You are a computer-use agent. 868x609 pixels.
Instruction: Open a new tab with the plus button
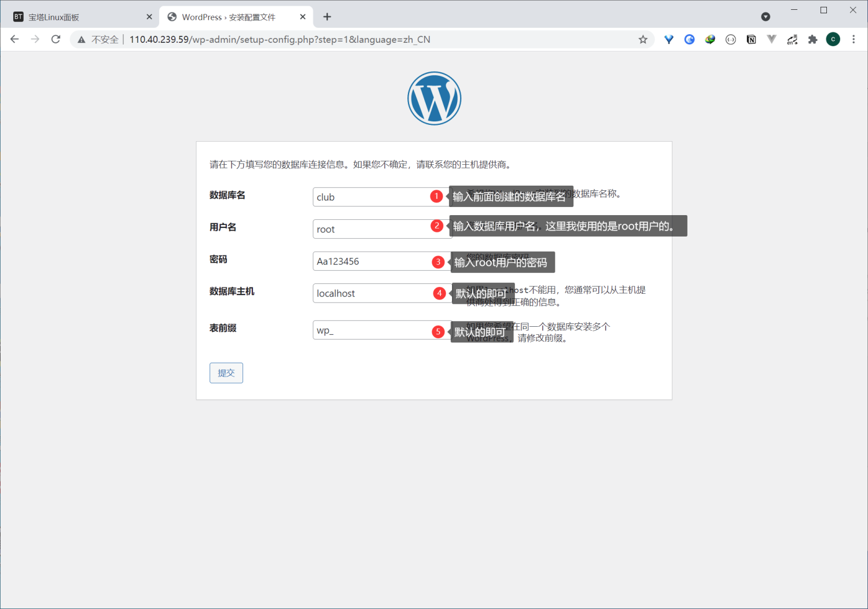click(x=327, y=17)
